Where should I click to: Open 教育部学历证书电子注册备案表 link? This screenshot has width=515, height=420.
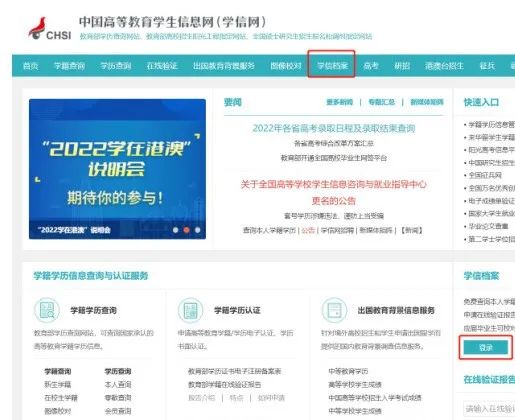235,371
